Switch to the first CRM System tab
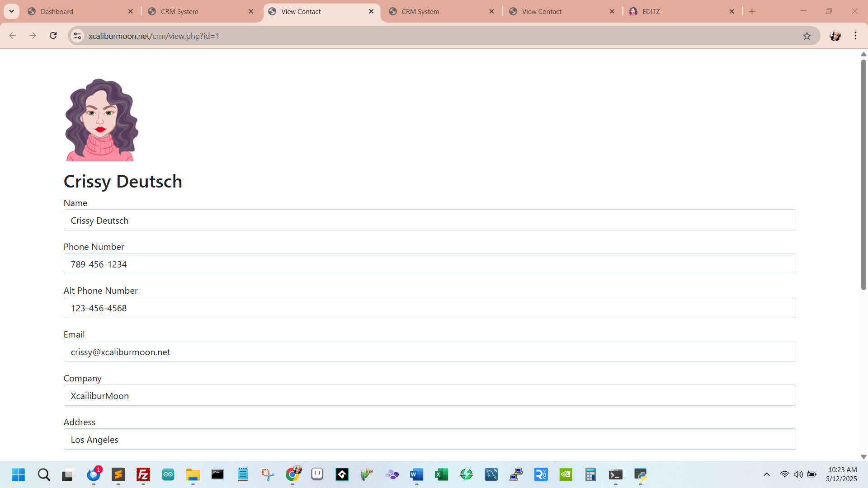 pos(201,12)
